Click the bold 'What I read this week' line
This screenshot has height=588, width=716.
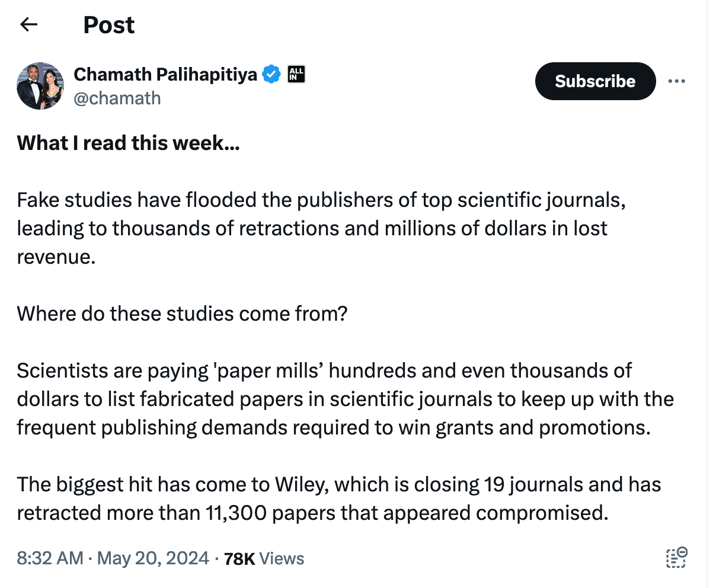(128, 143)
